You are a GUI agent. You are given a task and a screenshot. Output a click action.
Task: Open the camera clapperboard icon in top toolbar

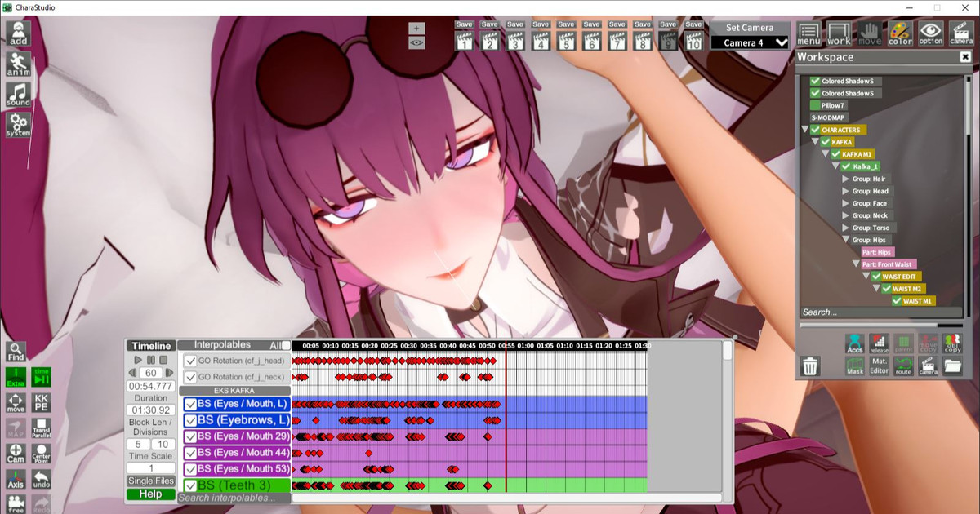pyautogui.click(x=960, y=33)
